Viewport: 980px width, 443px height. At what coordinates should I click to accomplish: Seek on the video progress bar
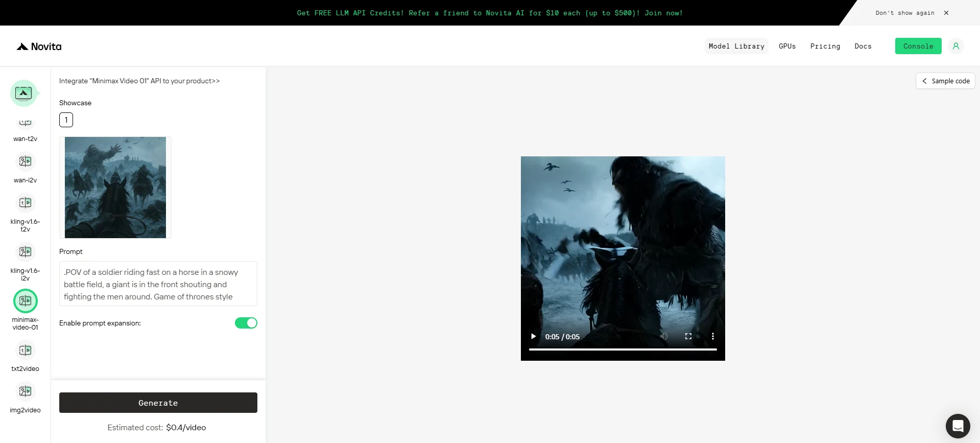[x=623, y=349]
